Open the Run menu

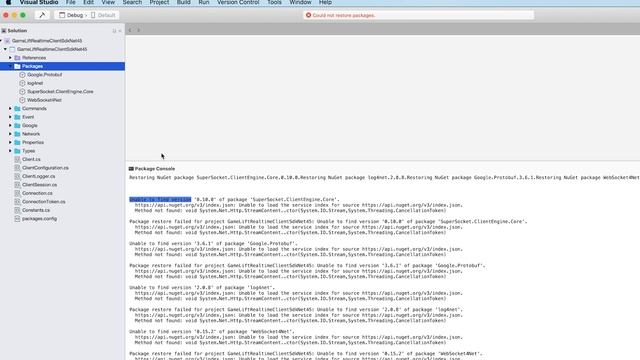204,2
